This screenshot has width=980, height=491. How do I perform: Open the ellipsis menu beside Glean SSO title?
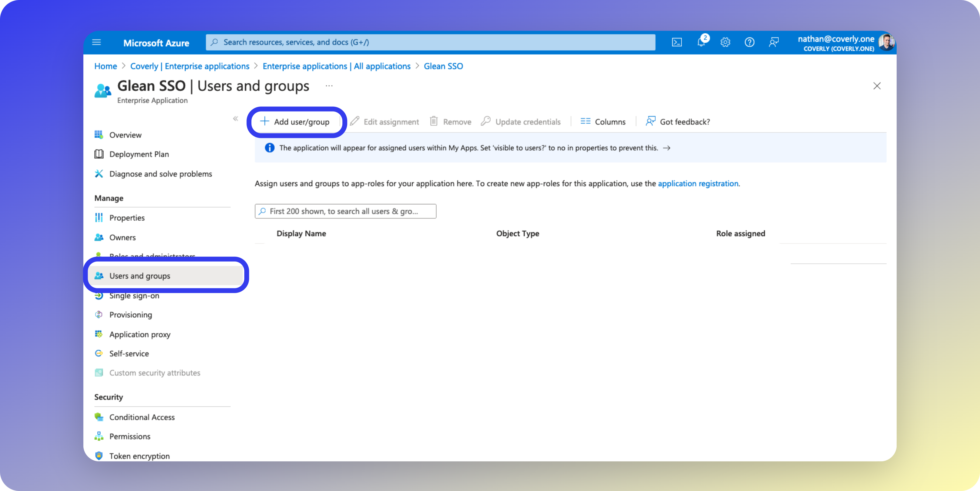(329, 85)
